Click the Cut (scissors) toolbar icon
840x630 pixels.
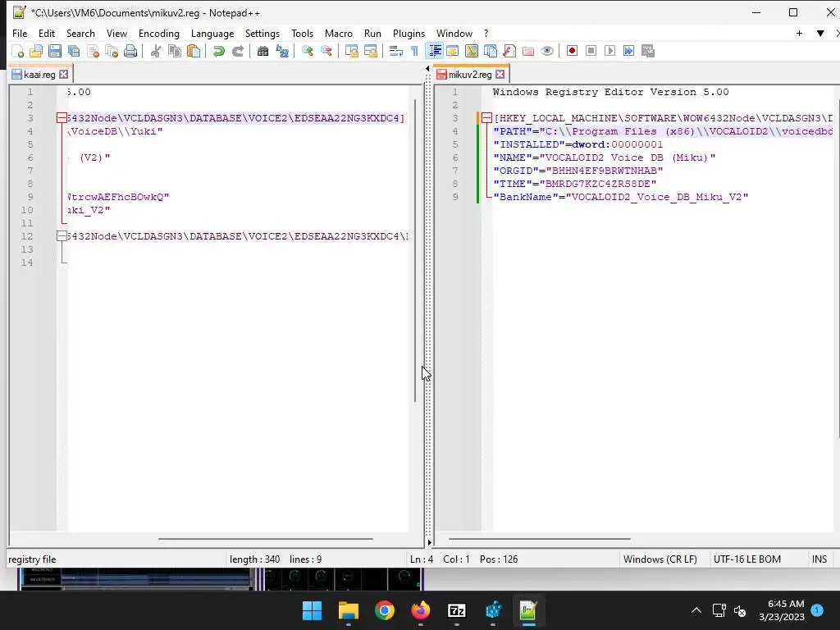click(x=155, y=51)
